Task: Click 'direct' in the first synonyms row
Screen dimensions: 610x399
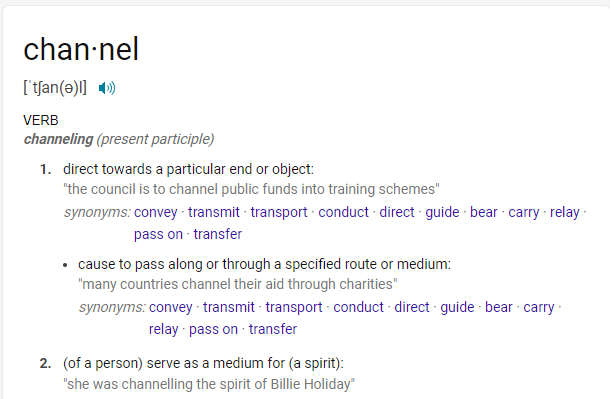Action: [397, 212]
